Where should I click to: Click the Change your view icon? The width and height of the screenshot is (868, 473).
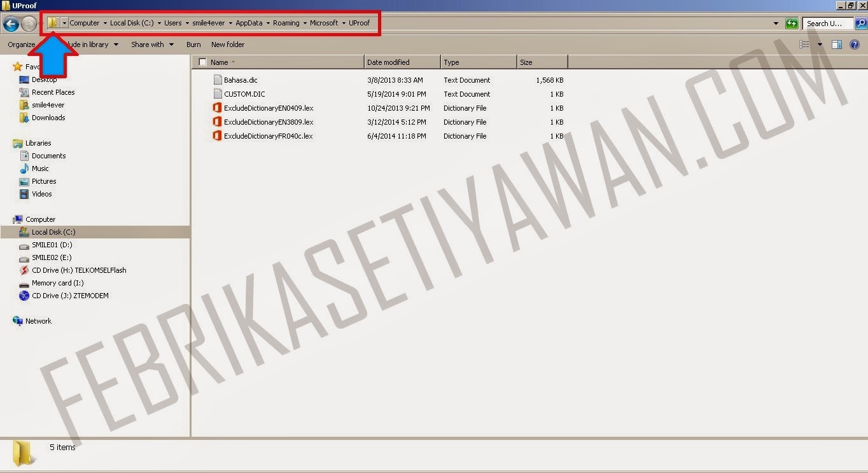coord(804,45)
